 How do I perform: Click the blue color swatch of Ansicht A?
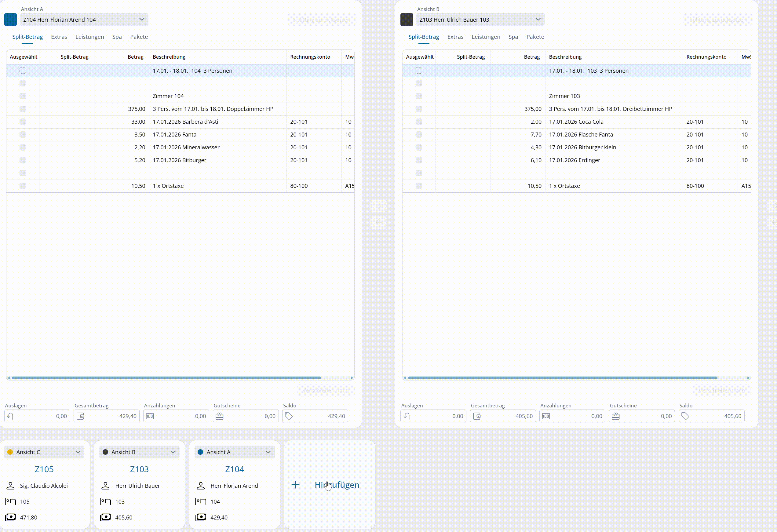[11, 20]
